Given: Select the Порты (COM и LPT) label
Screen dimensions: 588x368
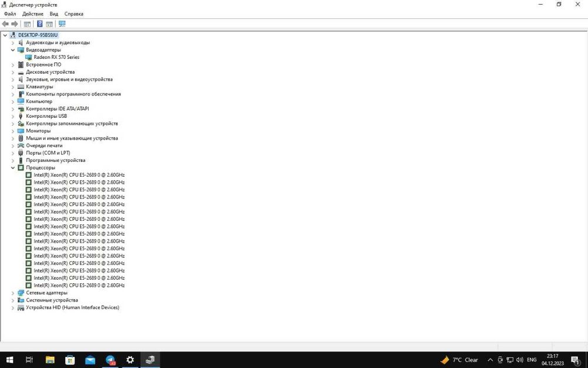Looking at the screenshot, I should click(48, 153).
